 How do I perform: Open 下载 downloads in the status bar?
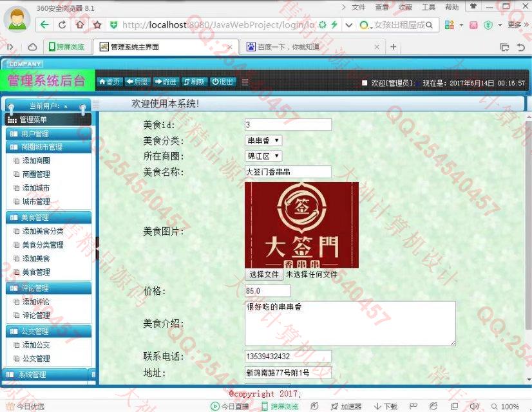[x=386, y=406]
